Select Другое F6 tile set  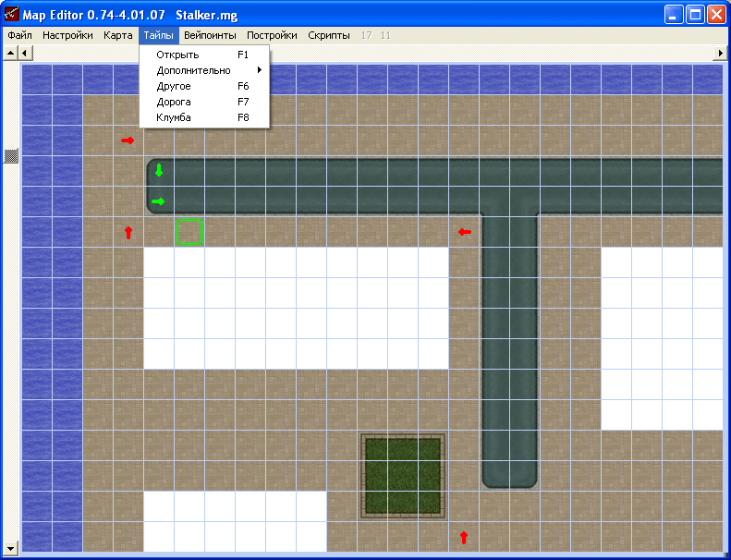coord(204,86)
